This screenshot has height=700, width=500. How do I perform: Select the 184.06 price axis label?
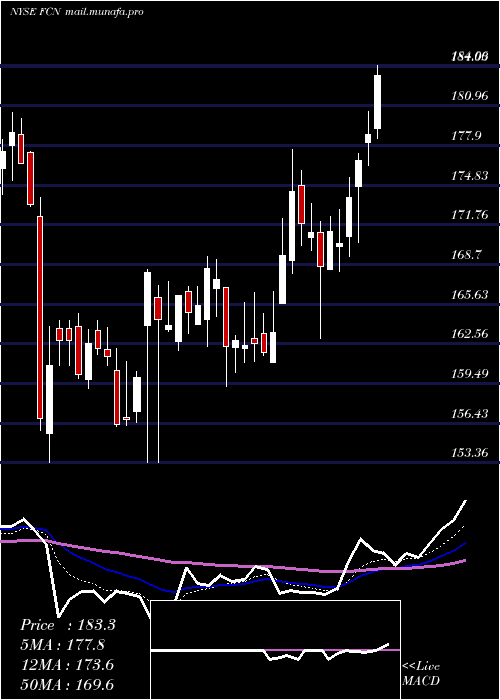point(470,56)
